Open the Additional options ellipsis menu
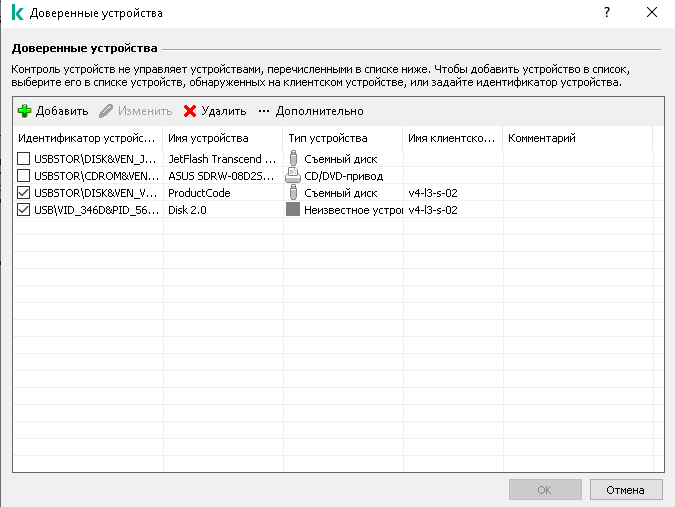 (264, 111)
